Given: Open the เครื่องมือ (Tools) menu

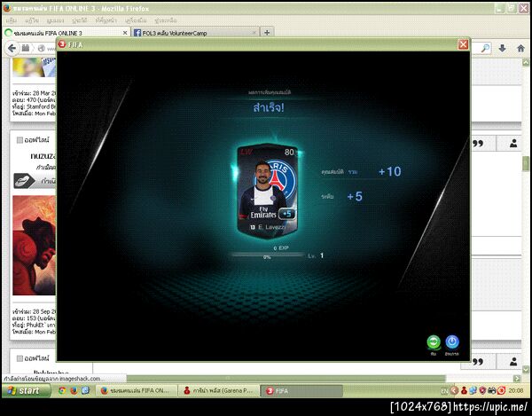Looking at the screenshot, I should [x=136, y=20].
